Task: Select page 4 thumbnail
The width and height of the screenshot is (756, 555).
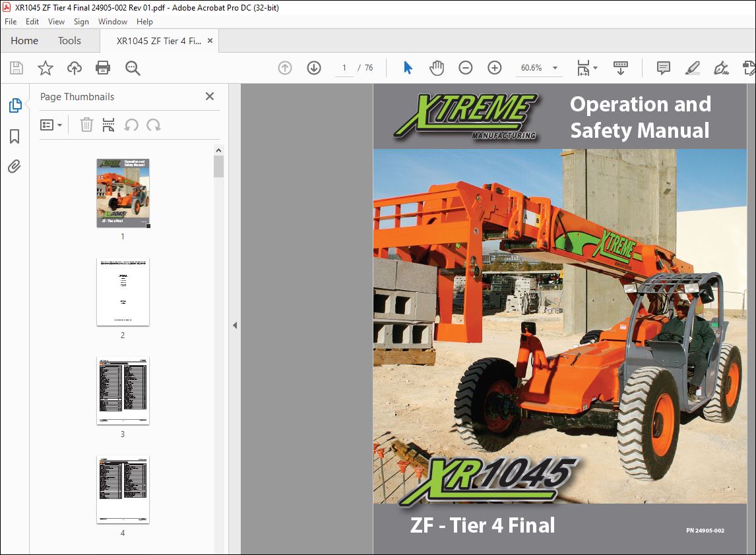Action: pyautogui.click(x=123, y=490)
